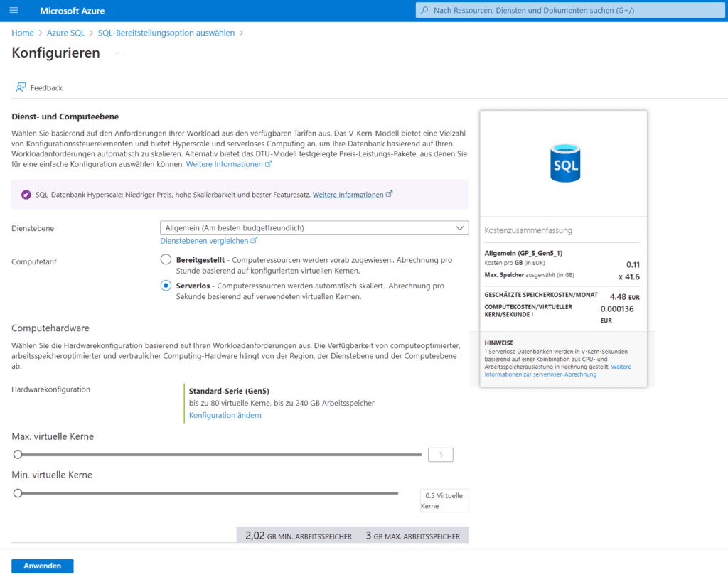Open serverless billing information link in Hinweise
728x577 pixels.
[557, 370]
